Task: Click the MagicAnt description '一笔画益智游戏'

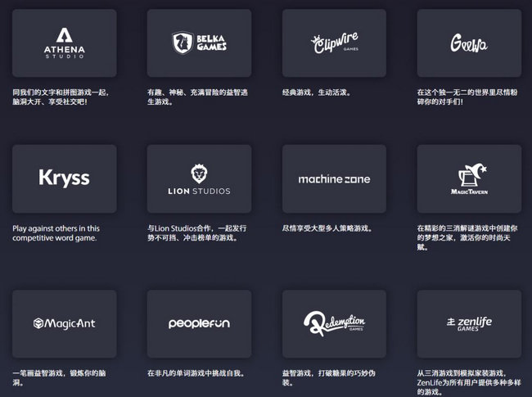Action: (x=59, y=378)
